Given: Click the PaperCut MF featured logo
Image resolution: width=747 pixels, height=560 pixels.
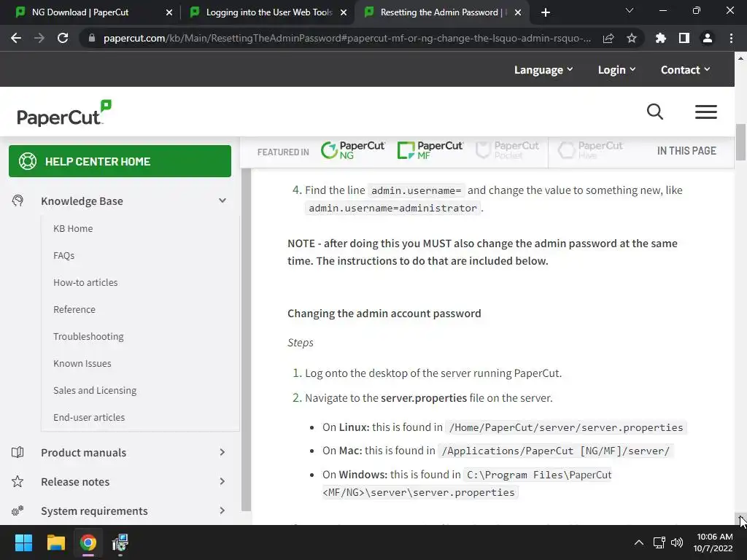Looking at the screenshot, I should click(x=430, y=150).
